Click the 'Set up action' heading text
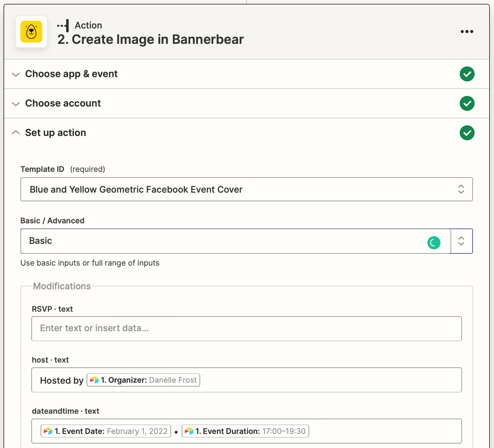Viewport: 494px width, 448px height. (x=56, y=133)
